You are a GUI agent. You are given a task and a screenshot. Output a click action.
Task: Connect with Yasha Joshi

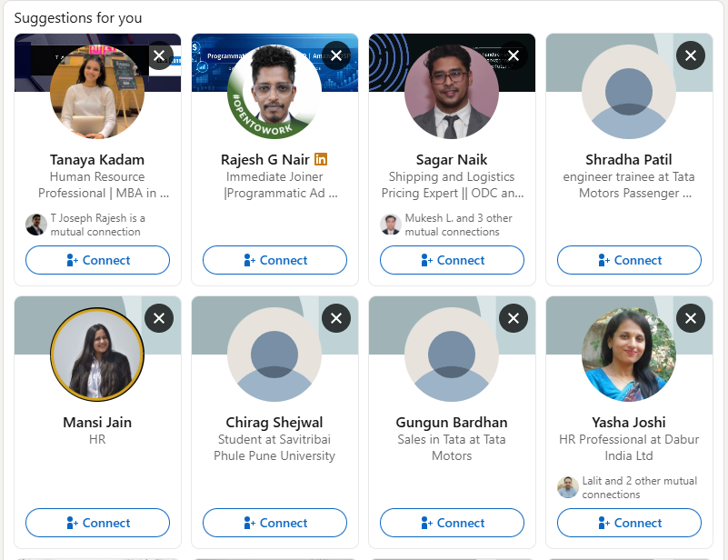[629, 523]
